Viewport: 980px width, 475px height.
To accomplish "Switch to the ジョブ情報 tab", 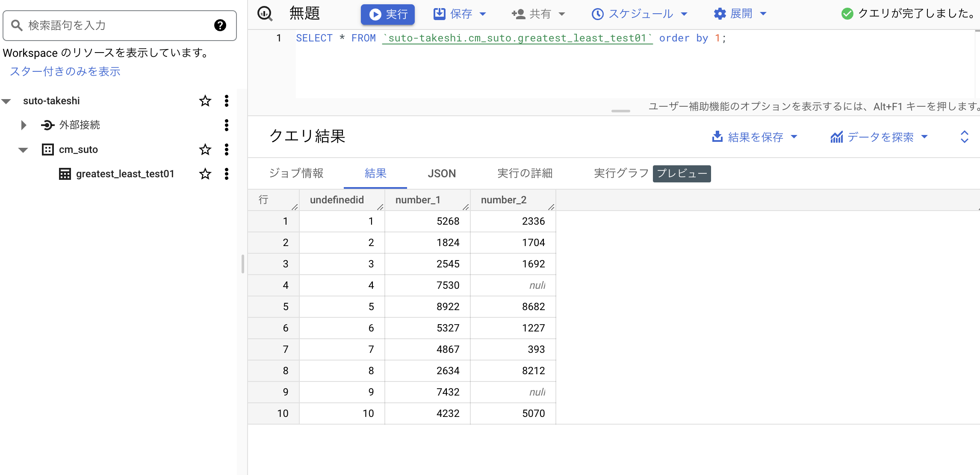I will (296, 173).
